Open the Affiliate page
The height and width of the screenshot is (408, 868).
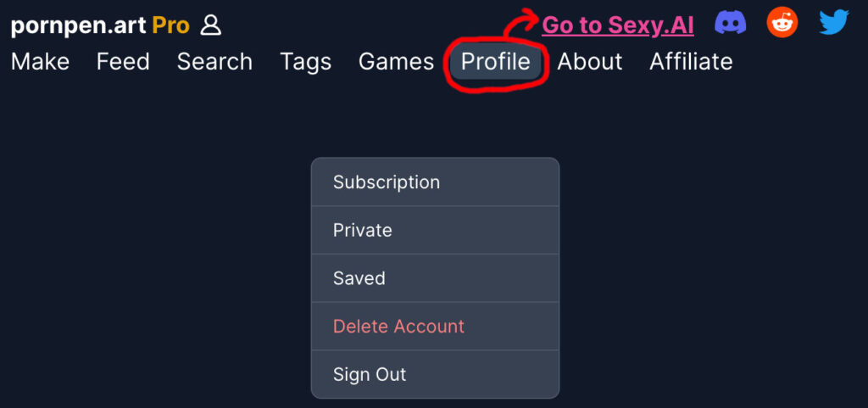coord(691,62)
